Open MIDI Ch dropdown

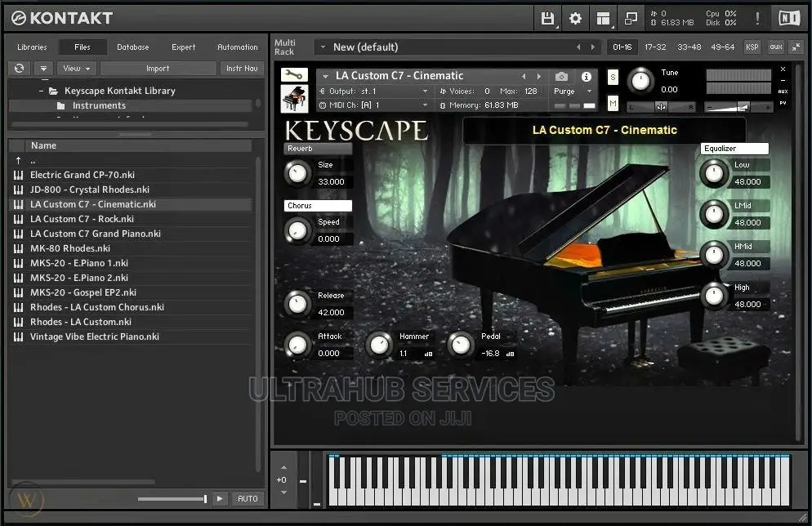tap(374, 105)
